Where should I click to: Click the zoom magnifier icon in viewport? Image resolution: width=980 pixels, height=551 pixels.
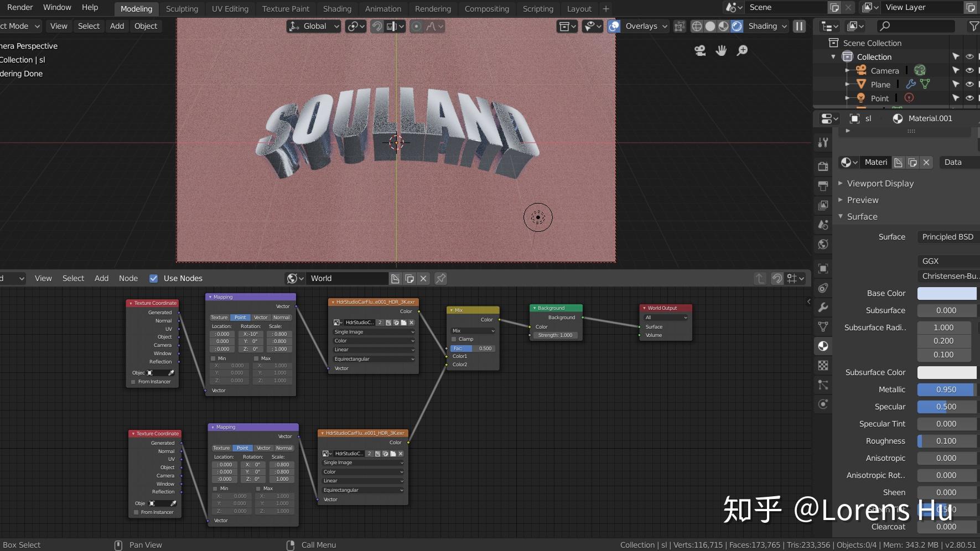[742, 50]
